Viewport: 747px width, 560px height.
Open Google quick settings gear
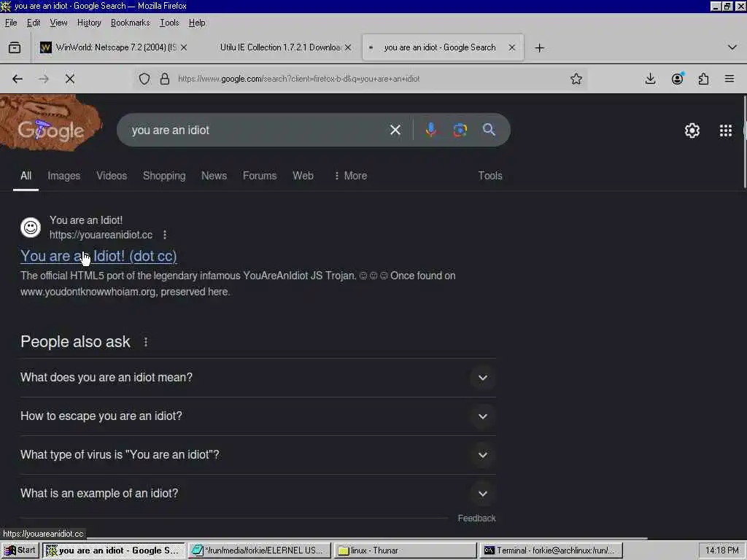pos(692,131)
